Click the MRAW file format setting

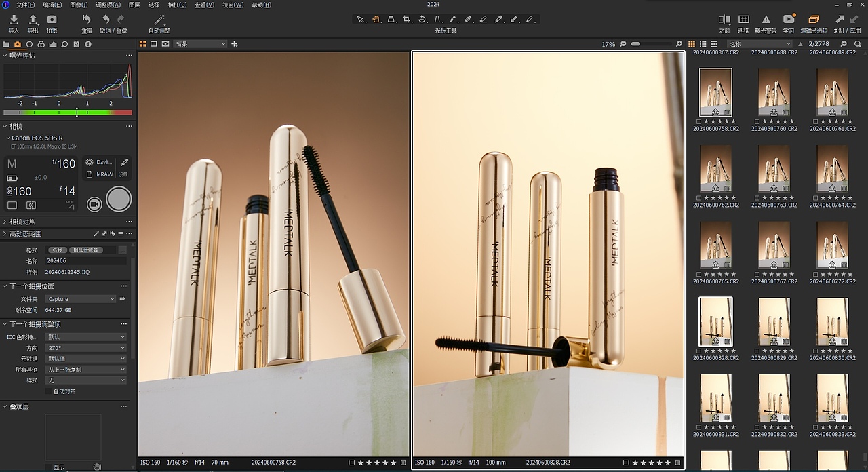100,174
